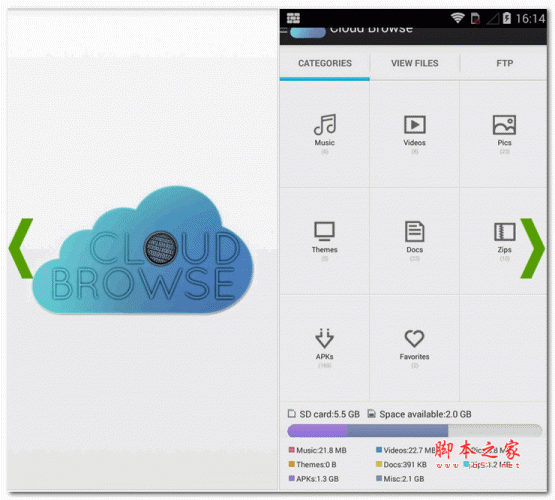The width and height of the screenshot is (555, 500).
Task: Switch to the CATEGORIES tab
Action: pyautogui.click(x=325, y=63)
